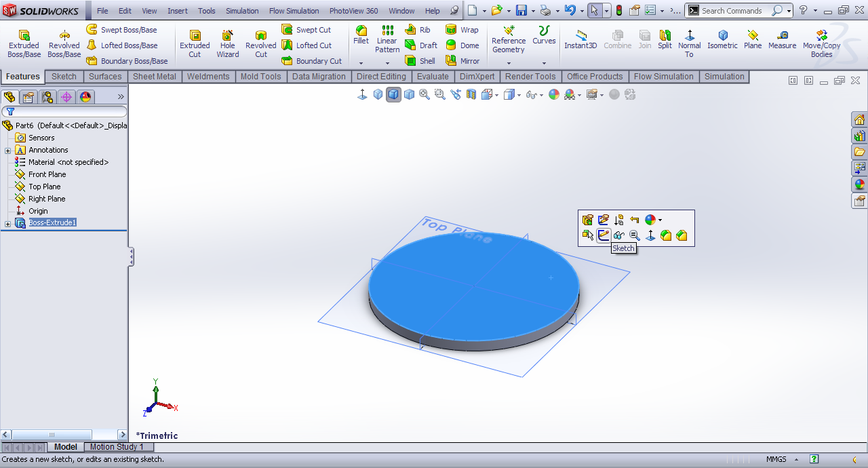Expand the Boss-Extrude1 tree node

coord(7,224)
